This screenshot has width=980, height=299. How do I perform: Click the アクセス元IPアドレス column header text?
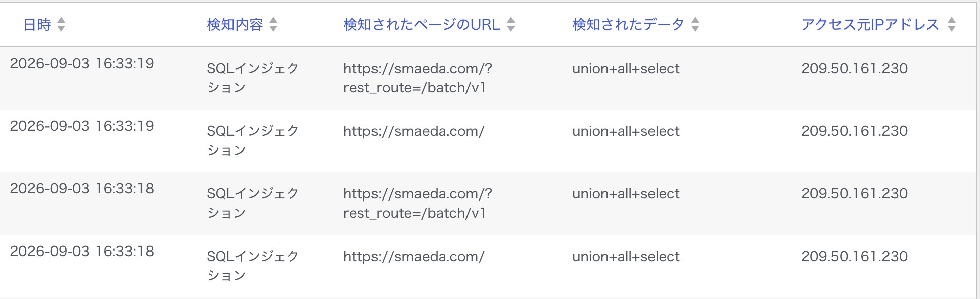click(x=870, y=25)
